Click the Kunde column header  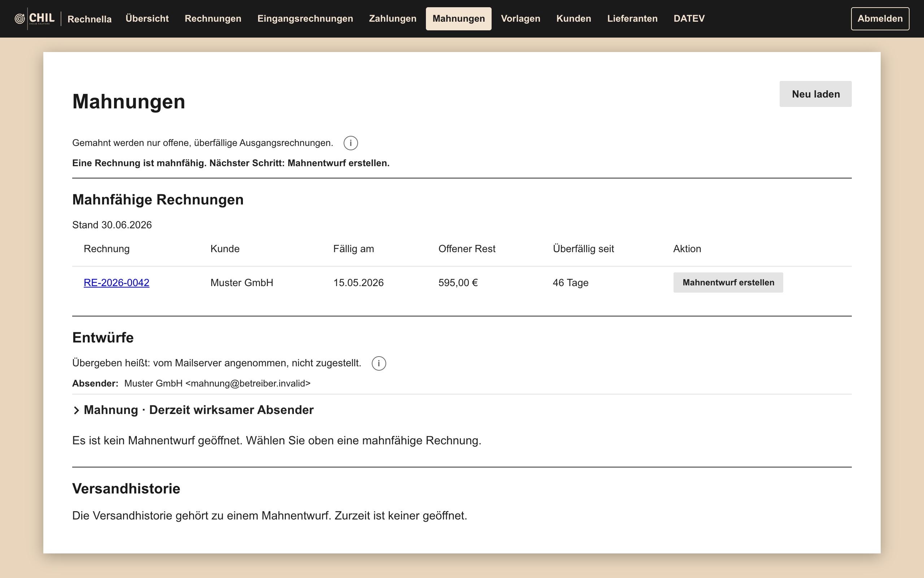(x=225, y=249)
